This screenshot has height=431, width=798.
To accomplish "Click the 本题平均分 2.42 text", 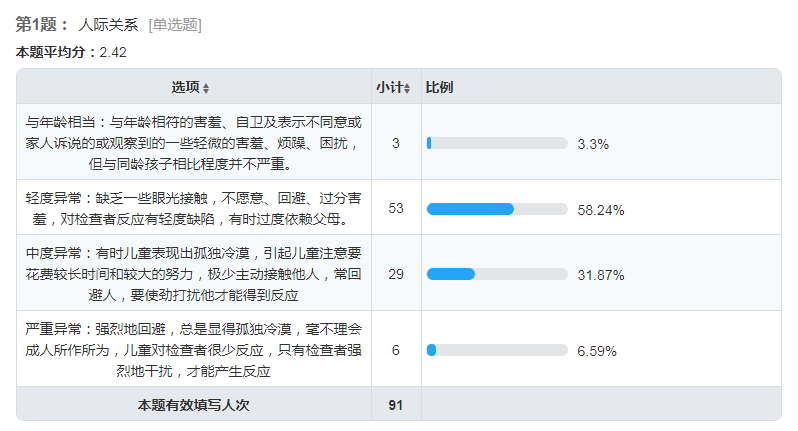I will (71, 52).
